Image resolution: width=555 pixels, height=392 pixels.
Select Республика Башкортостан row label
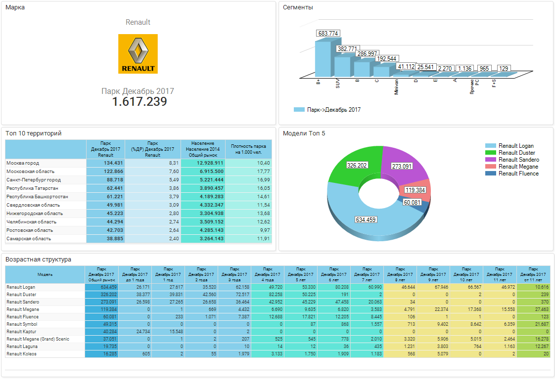tap(37, 197)
